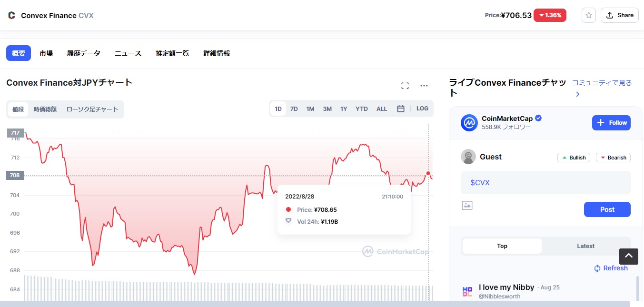Select the 7D chart timeframe
This screenshot has height=307, width=644.
[294, 108]
